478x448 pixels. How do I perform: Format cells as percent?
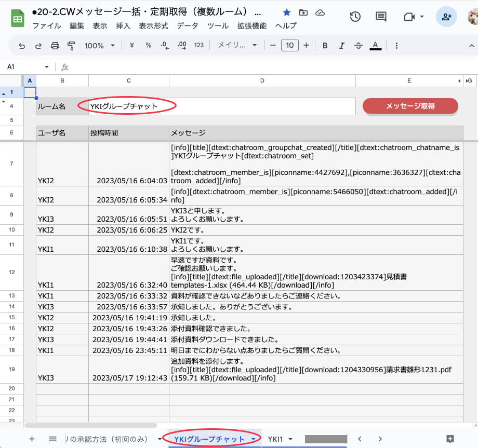pyautogui.click(x=149, y=45)
